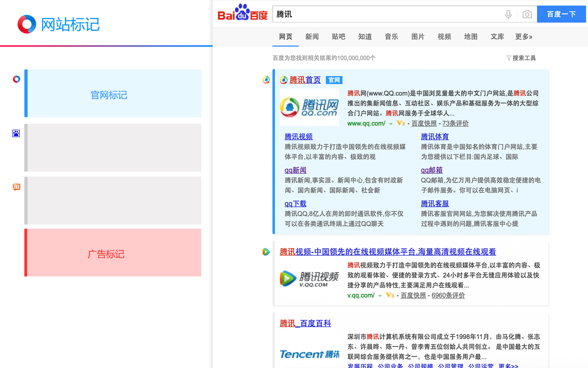The image size is (588, 368).
Task: Click the 腾讯网 QQ.com thumbnail
Action: pyautogui.click(x=309, y=107)
